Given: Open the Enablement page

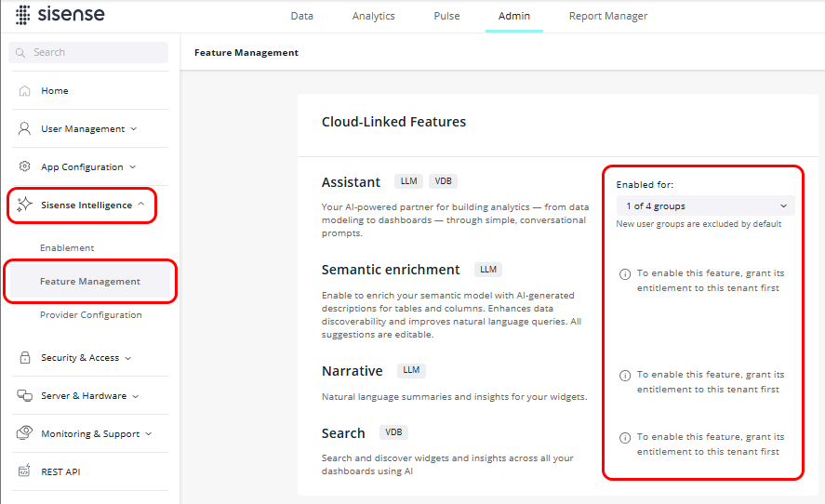Looking at the screenshot, I should [x=67, y=247].
